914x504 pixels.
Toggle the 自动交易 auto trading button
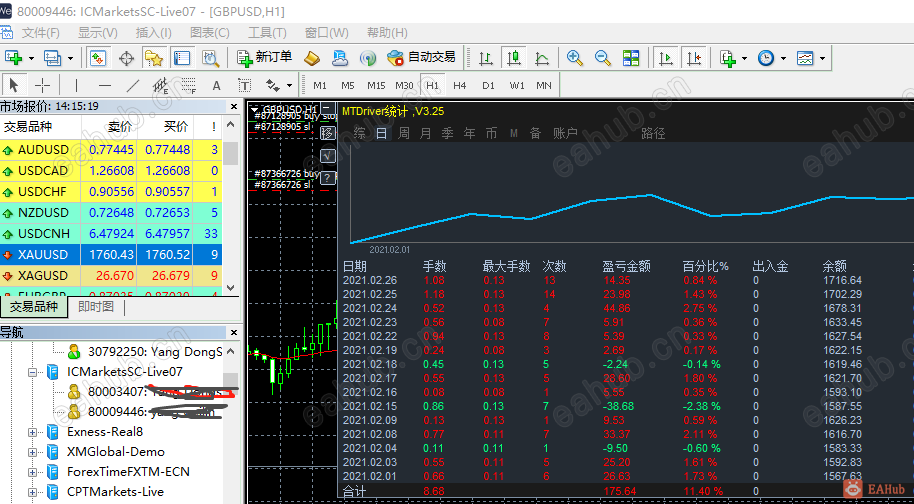point(421,57)
